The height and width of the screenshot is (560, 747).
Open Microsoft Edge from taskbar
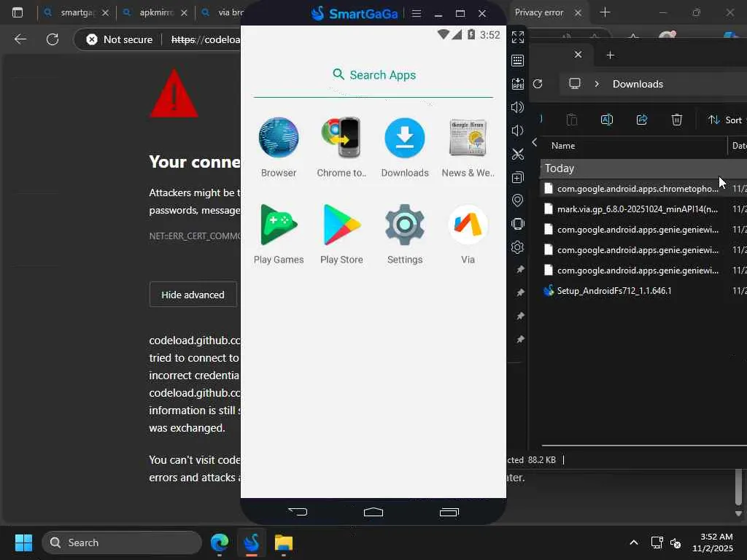tap(220, 542)
